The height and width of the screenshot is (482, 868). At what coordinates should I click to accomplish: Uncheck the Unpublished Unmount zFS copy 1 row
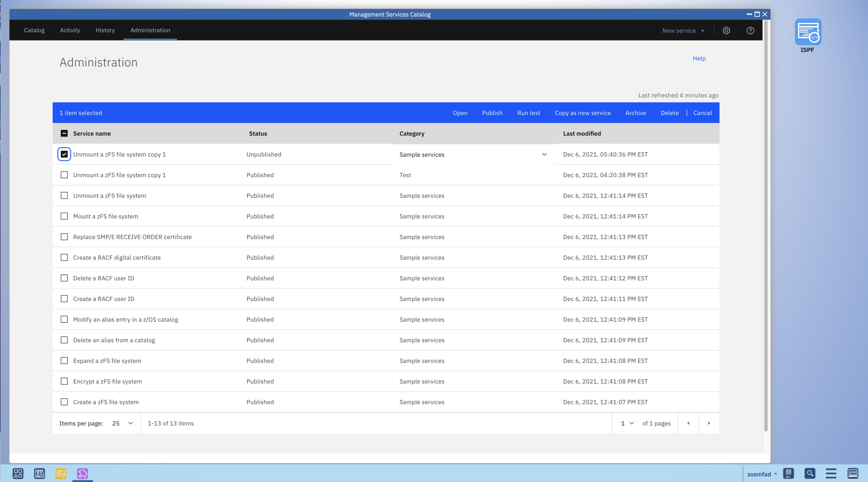[64, 154]
